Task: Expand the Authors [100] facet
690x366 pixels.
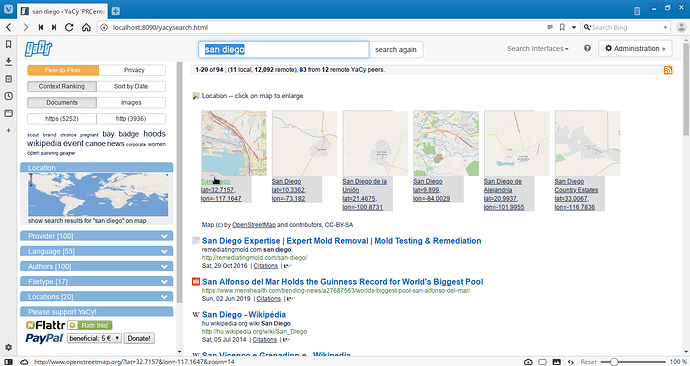Action: [x=96, y=267]
